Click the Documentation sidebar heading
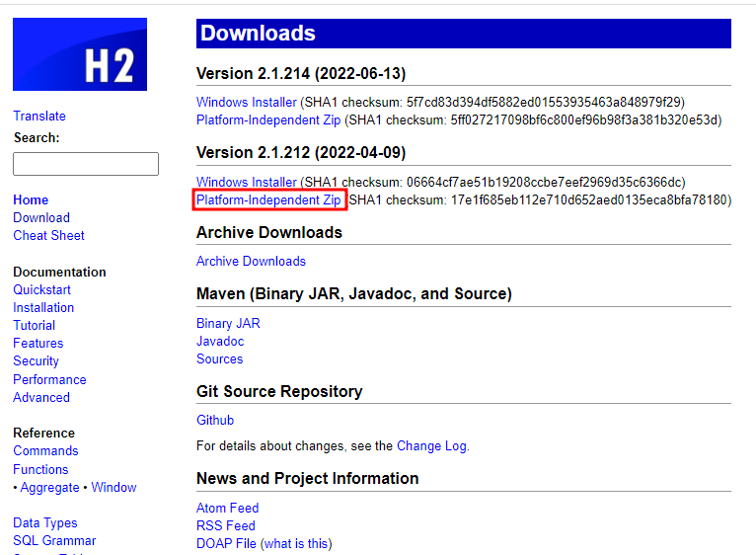The width and height of the screenshot is (756, 555). coord(59,273)
